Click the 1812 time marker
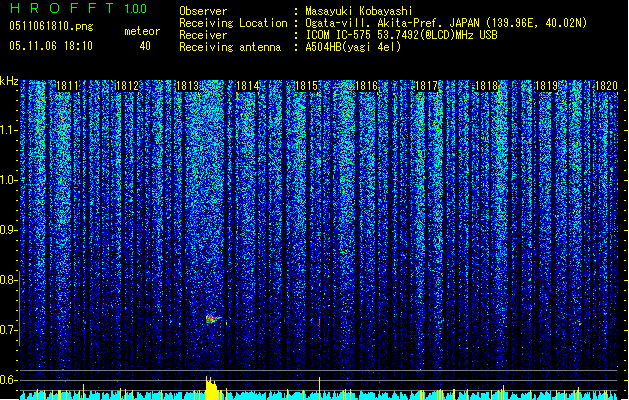Screen dimensions: 629x400 (127, 86)
